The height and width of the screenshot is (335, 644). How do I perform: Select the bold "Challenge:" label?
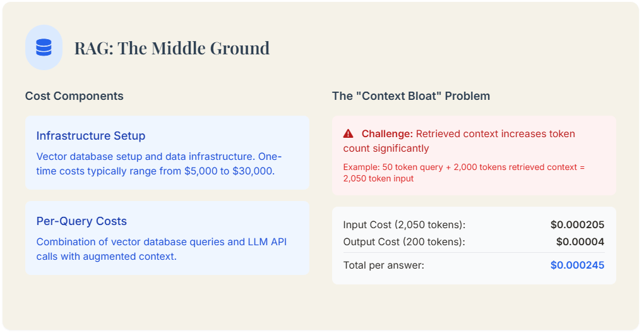[387, 134]
